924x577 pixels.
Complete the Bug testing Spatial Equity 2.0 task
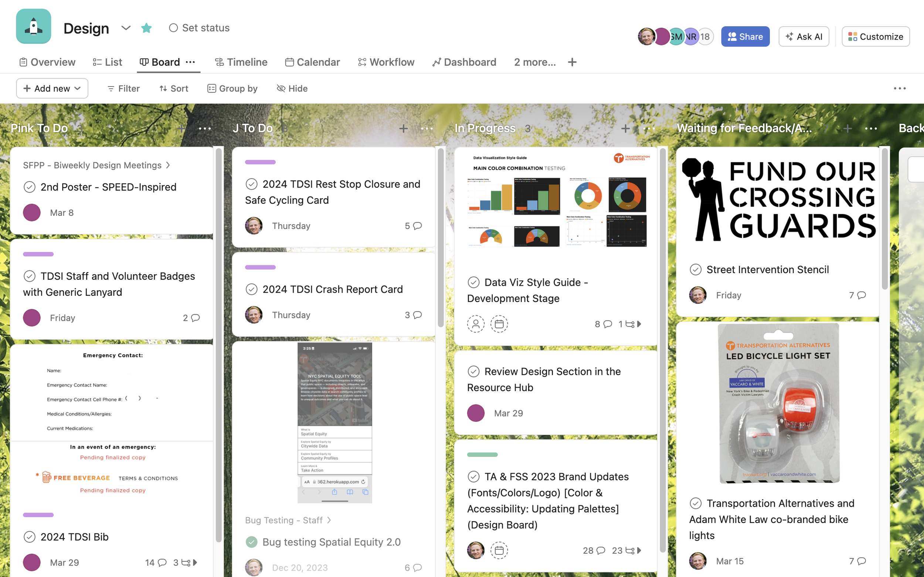pos(252,542)
